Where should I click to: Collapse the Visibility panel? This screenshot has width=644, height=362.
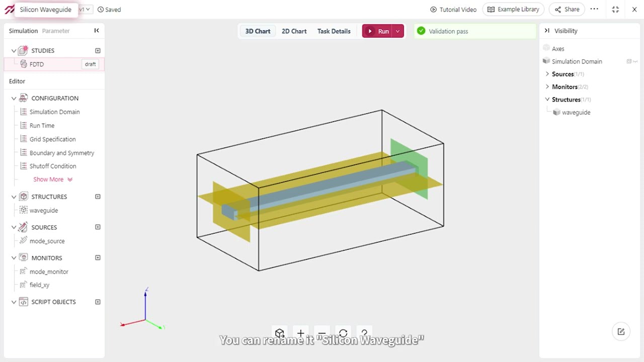tap(547, 31)
